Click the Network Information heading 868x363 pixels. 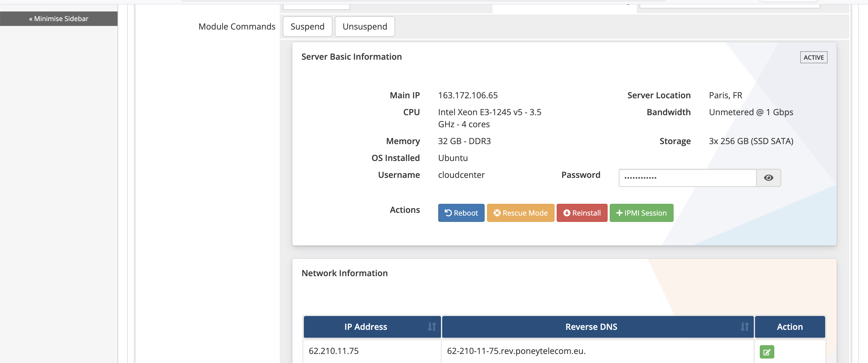(344, 273)
